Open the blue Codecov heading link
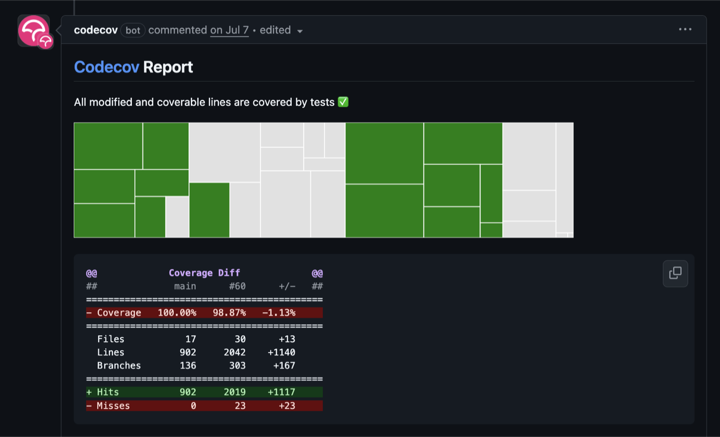The height and width of the screenshot is (437, 720). pyautogui.click(x=107, y=67)
